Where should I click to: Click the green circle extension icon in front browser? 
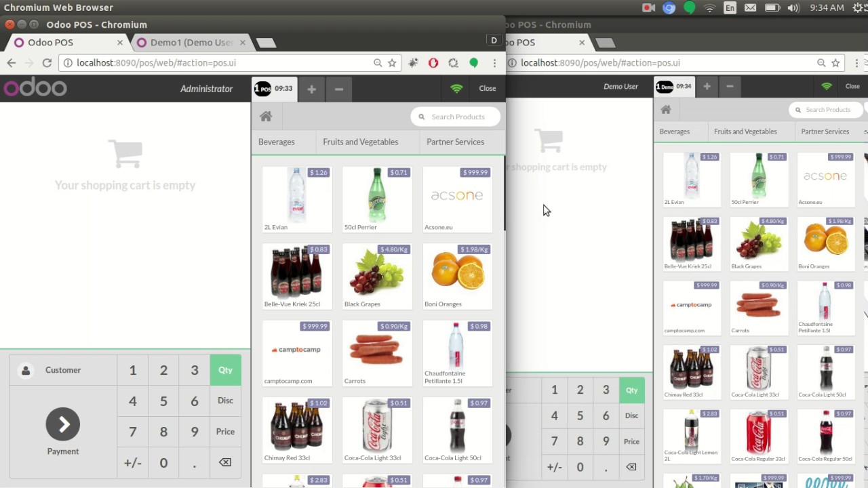(474, 62)
